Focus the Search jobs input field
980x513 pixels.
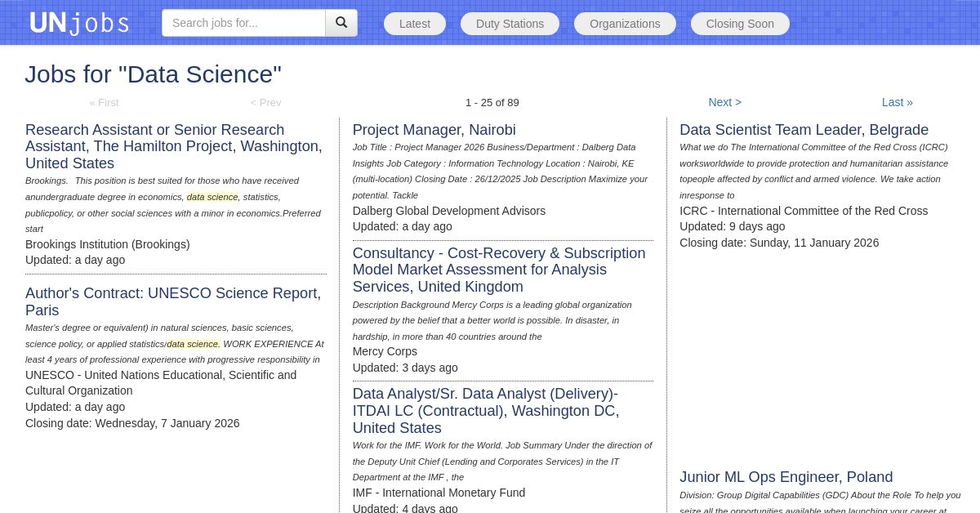point(243,23)
